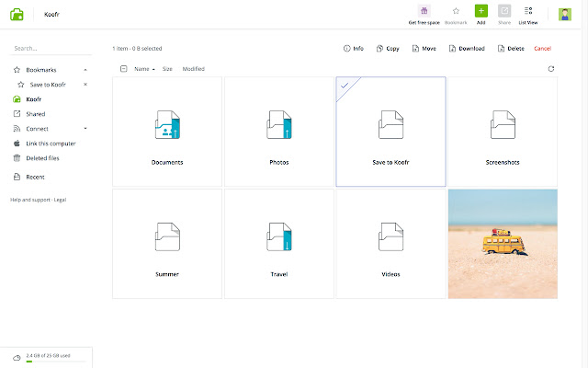The image size is (588, 368).
Task: Open Save to Koofr bookmark in sidebar
Action: pos(48,85)
